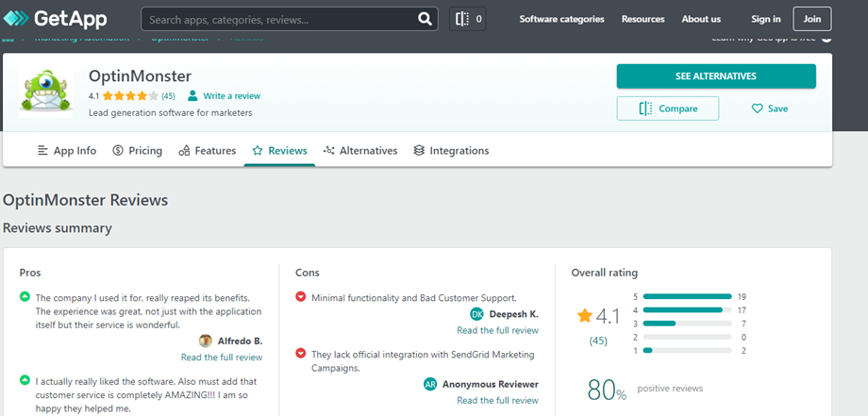This screenshot has width=868, height=416.
Task: Switch to Alternatives tab
Action: (360, 151)
